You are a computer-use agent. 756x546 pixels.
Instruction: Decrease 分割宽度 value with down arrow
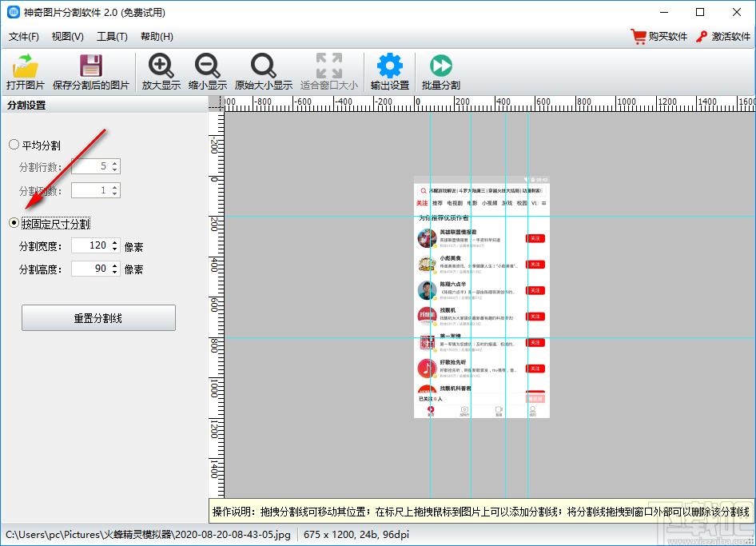115,249
